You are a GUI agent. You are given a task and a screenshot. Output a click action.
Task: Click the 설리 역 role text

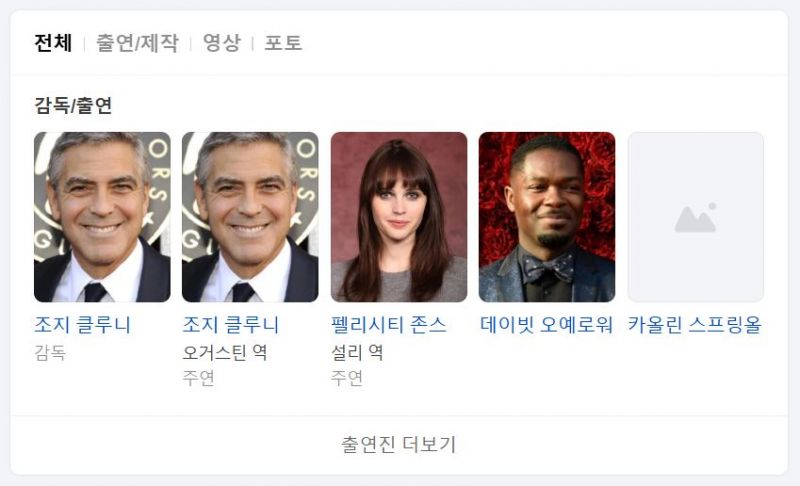tap(357, 352)
